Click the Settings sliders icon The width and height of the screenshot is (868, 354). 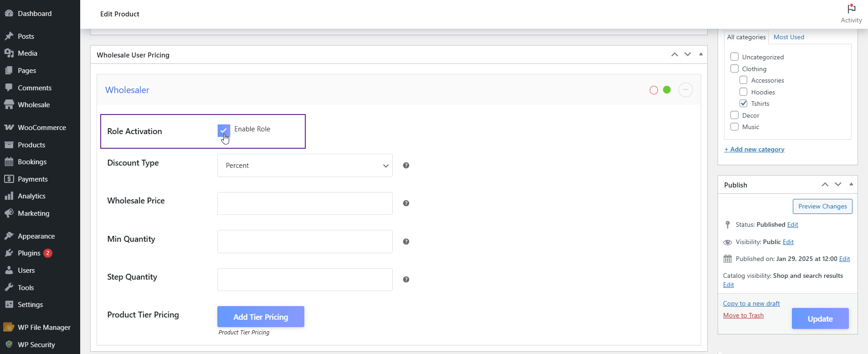9,304
